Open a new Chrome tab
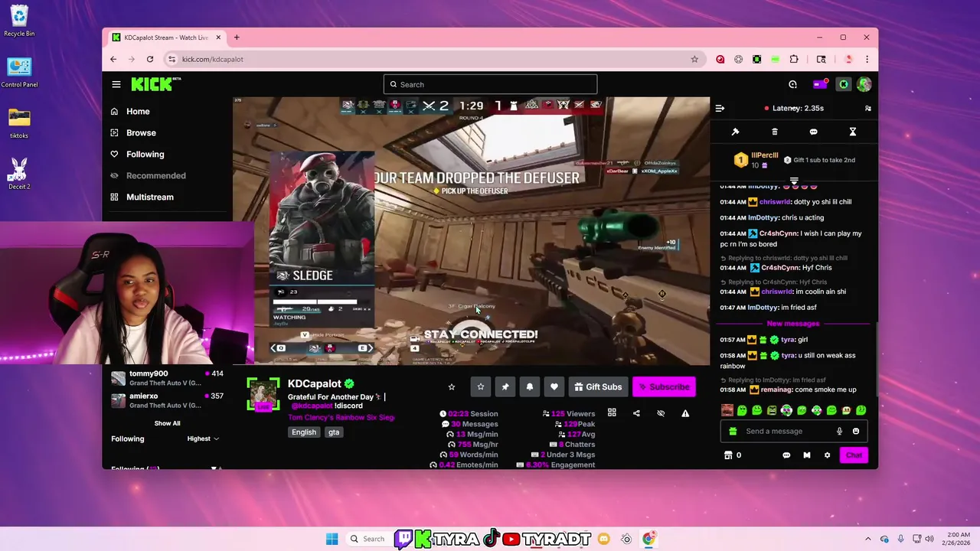Viewport: 980px width, 551px height. 237,37
